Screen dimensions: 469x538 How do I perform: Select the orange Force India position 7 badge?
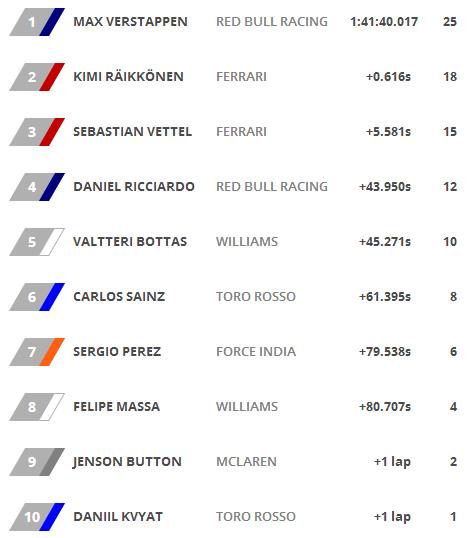[37, 352]
